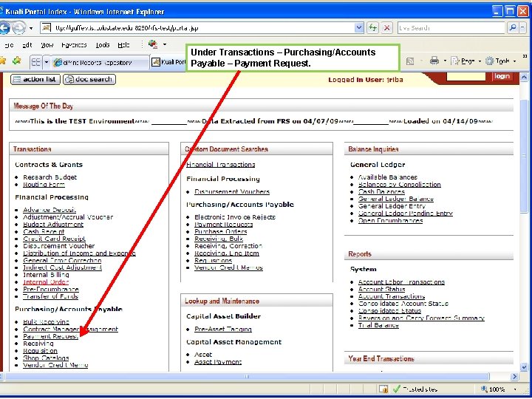
Task: Open the Trial Balance report link
Action: point(378,325)
